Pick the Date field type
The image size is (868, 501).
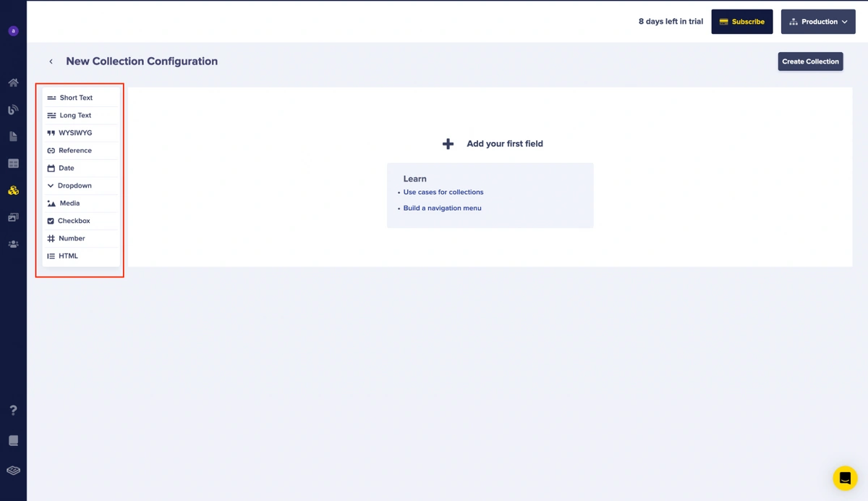(x=67, y=168)
